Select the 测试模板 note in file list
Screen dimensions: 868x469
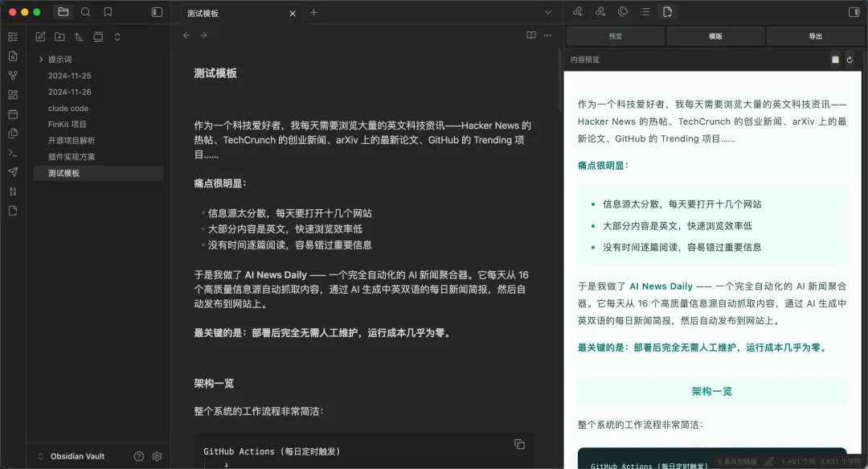point(98,173)
